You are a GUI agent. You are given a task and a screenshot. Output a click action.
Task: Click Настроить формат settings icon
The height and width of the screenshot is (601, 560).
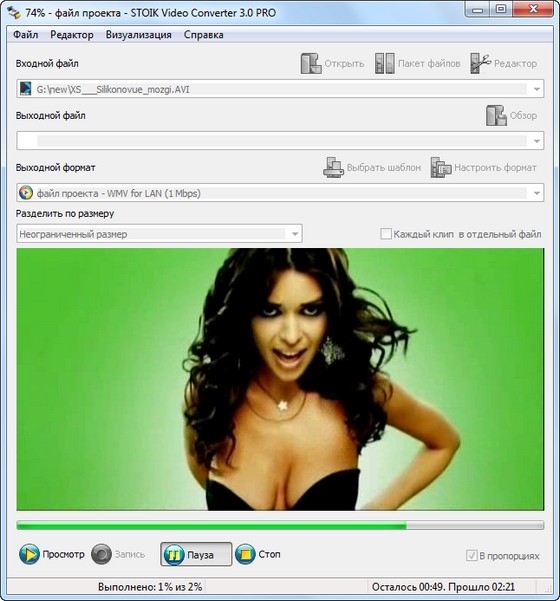(441, 167)
